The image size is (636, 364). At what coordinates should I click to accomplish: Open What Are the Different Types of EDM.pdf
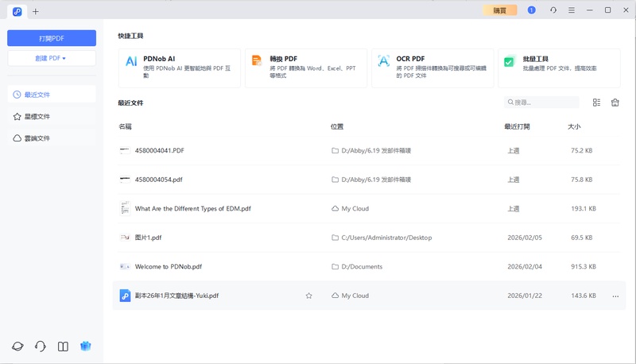pyautogui.click(x=192, y=209)
